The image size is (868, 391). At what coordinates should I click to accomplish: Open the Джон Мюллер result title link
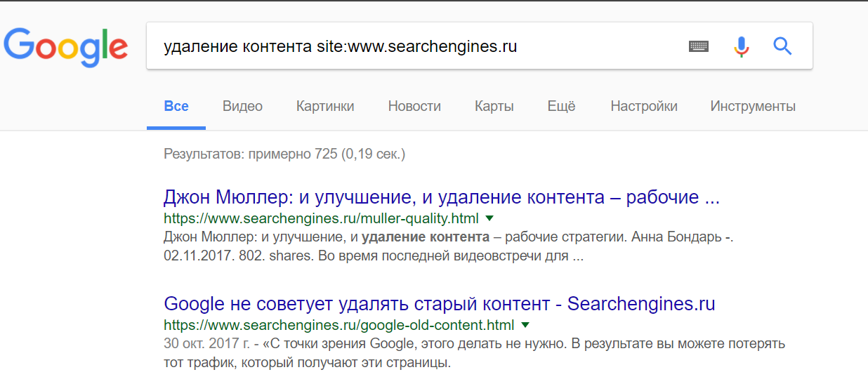(x=441, y=197)
